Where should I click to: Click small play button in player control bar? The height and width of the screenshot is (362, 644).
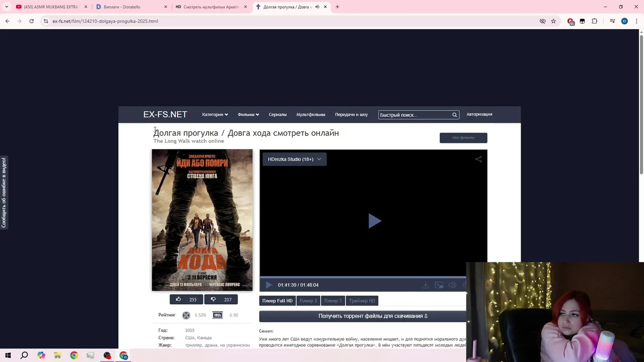click(269, 285)
